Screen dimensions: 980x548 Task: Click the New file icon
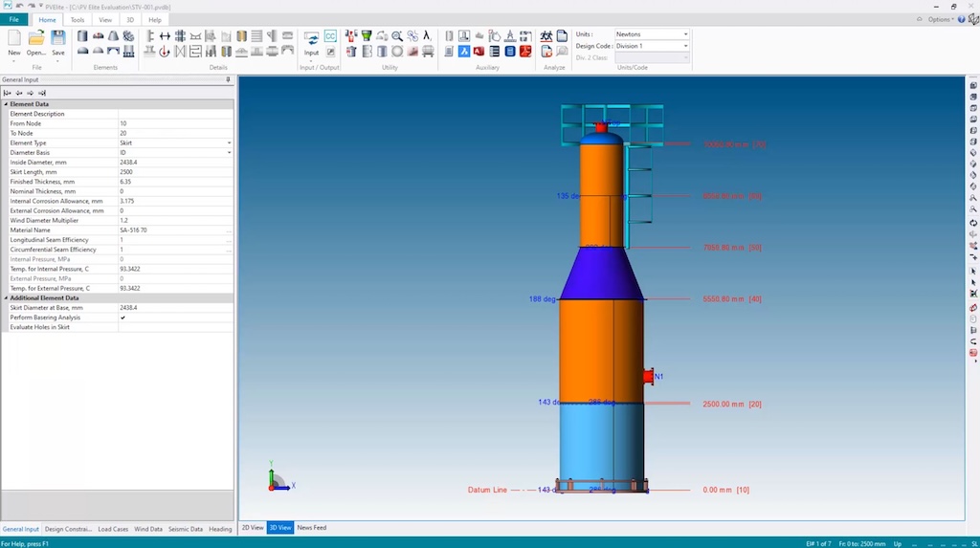pos(14,38)
